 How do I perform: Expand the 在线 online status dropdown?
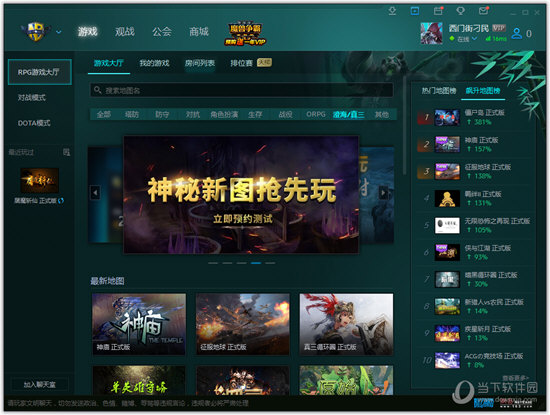(475, 39)
